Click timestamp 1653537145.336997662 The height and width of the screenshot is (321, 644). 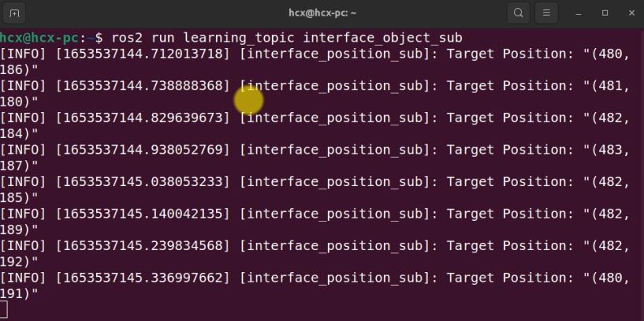[x=142, y=277]
